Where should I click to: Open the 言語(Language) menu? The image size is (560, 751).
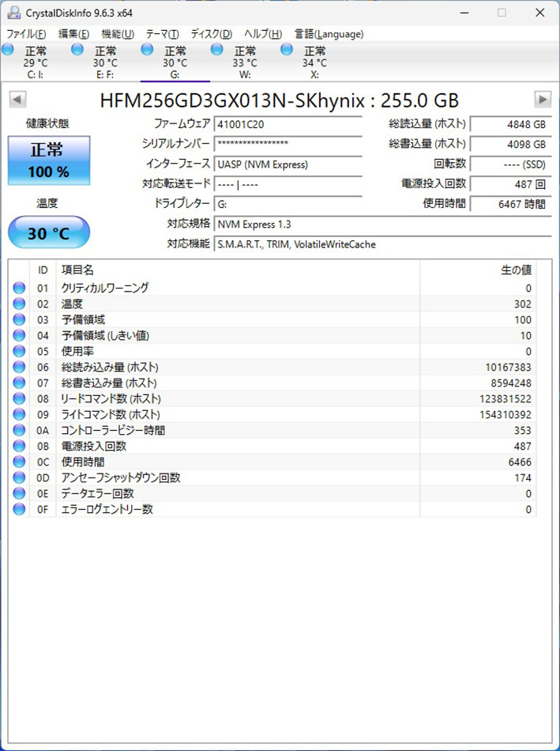click(x=329, y=34)
